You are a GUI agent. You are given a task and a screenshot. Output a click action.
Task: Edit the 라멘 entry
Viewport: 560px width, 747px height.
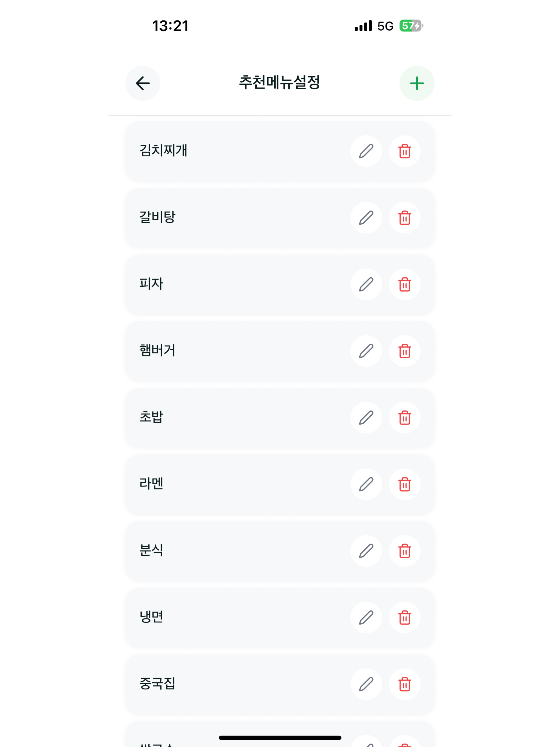(x=366, y=484)
